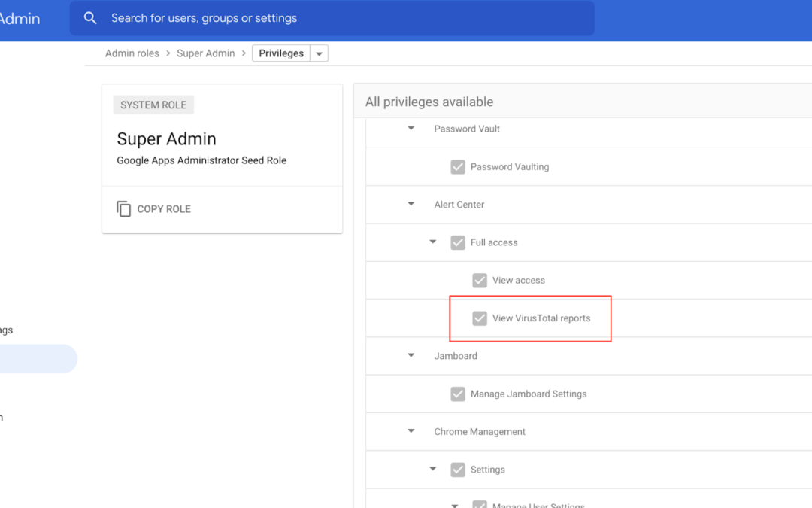Click the View access label

(518, 281)
